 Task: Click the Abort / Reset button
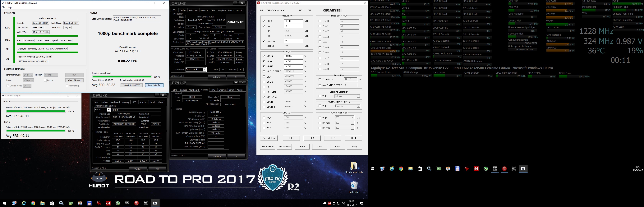pos(74,80)
